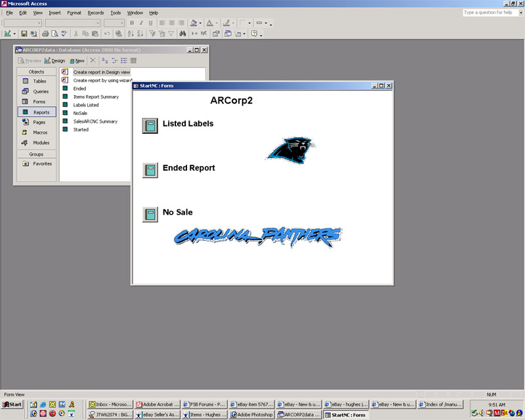
Task: Switch database window to List view icon
Action: [x=124, y=60]
